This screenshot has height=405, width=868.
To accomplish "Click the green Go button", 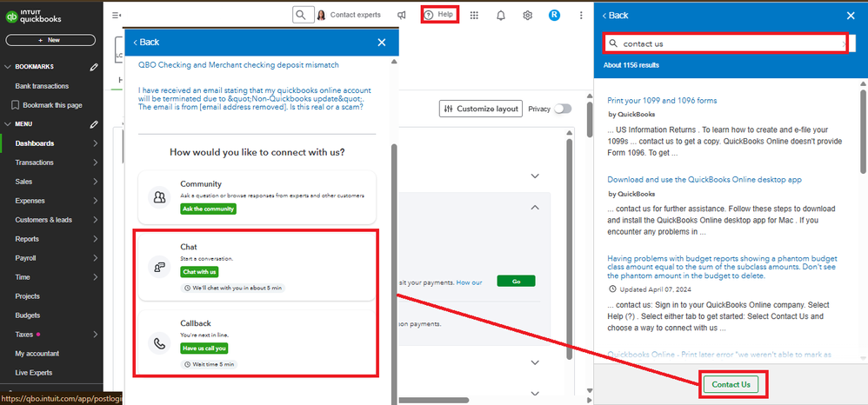I will 516,281.
